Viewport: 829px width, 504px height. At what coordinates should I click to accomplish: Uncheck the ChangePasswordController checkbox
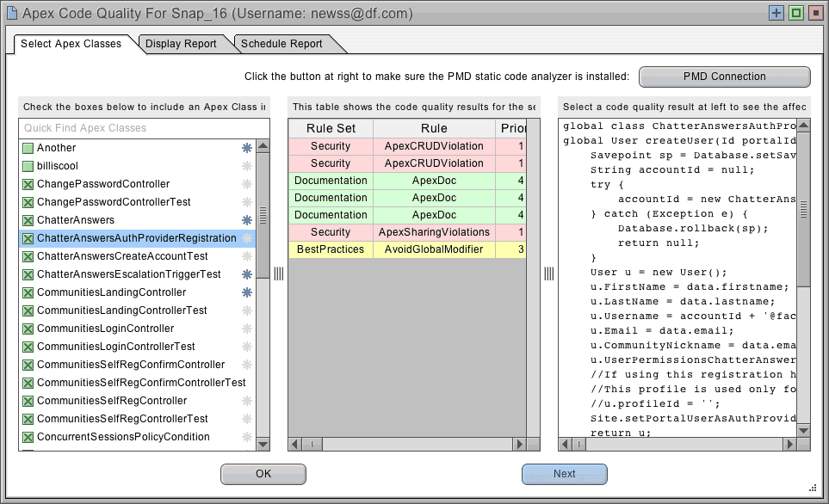[x=28, y=184]
